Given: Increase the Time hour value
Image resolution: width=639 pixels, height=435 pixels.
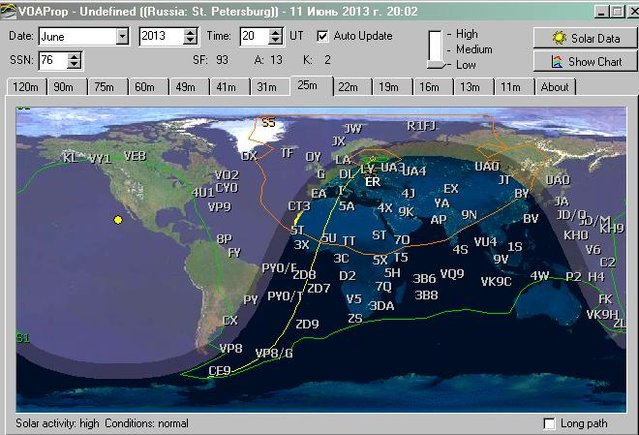Looking at the screenshot, I should [275, 33].
